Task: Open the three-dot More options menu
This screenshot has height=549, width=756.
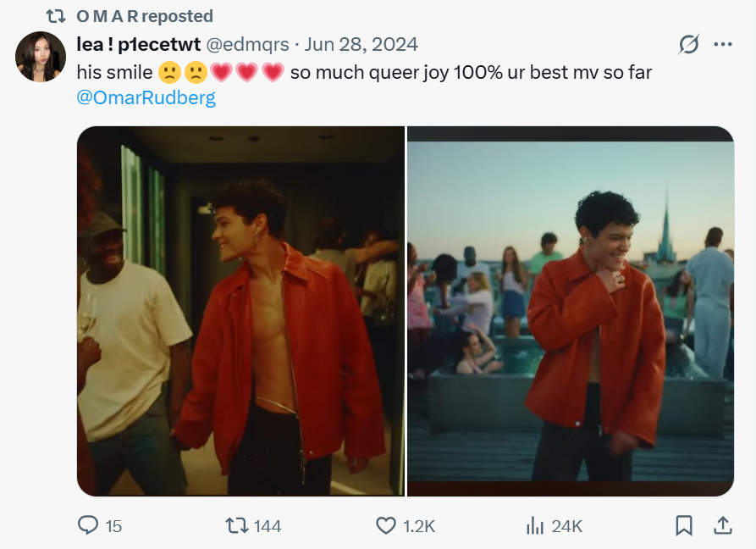Action: [722, 45]
